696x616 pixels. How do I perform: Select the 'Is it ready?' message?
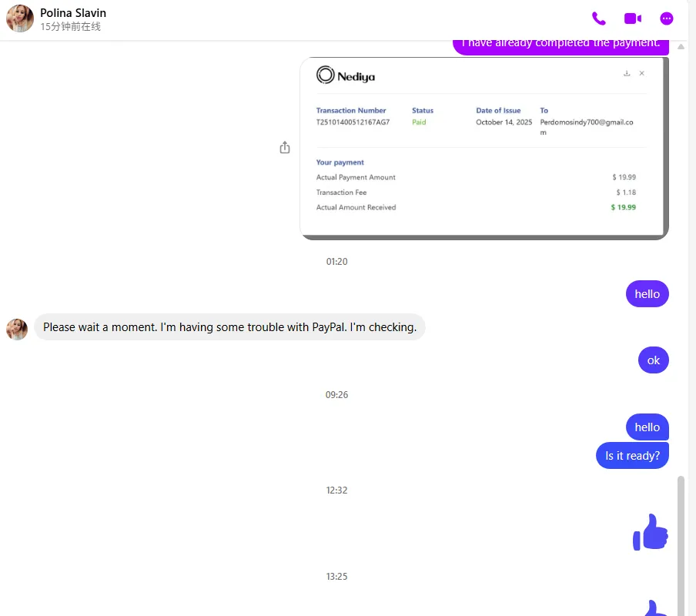(632, 455)
